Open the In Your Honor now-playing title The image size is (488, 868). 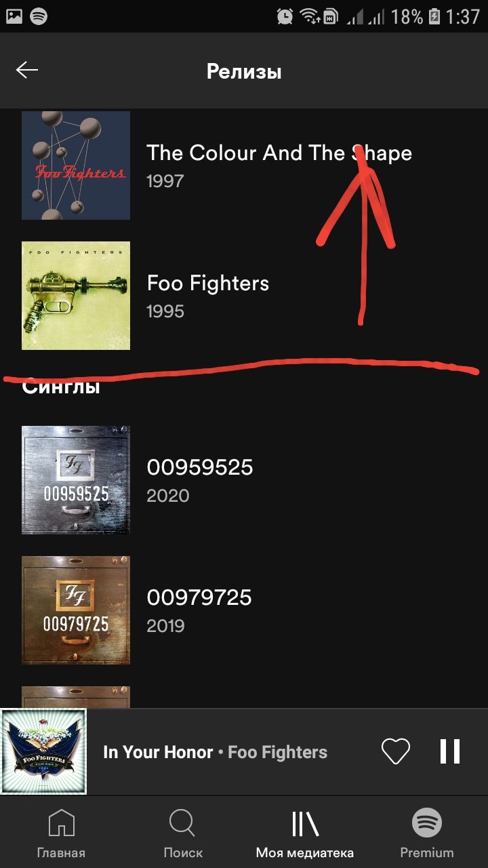pyautogui.click(x=158, y=752)
